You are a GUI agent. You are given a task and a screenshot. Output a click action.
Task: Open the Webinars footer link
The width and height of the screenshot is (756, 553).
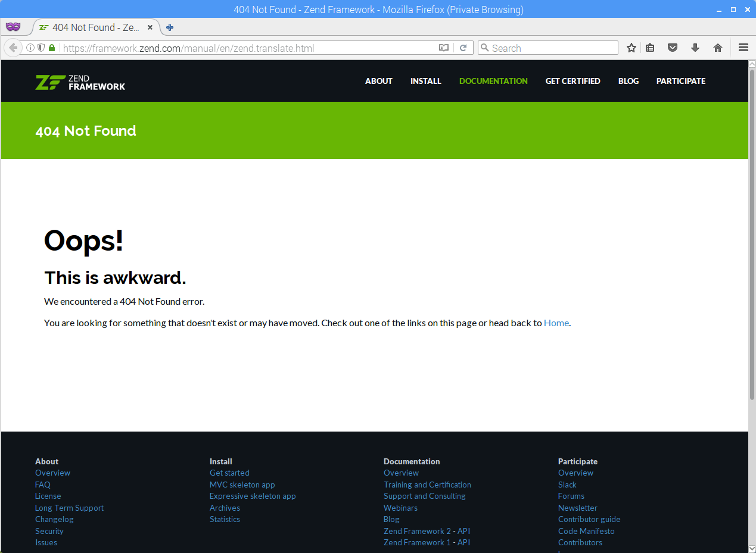400,508
